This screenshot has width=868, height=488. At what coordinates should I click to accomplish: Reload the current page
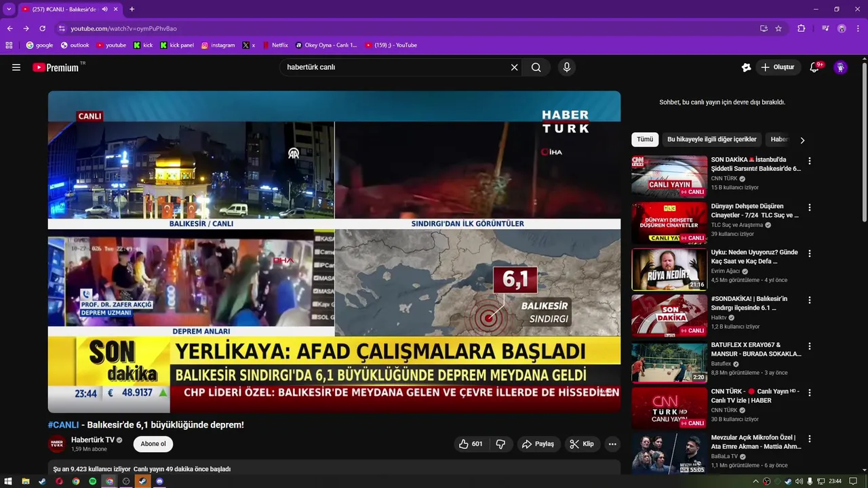point(42,28)
